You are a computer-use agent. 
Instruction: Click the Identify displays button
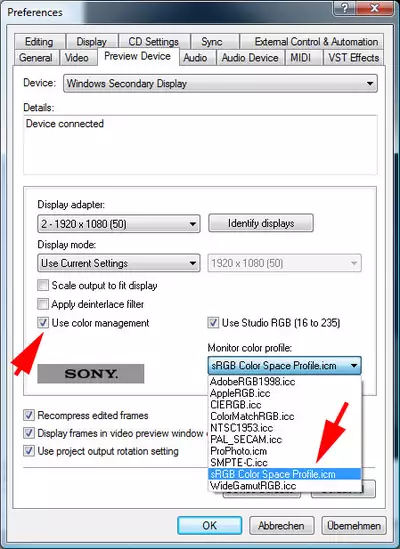tap(261, 223)
